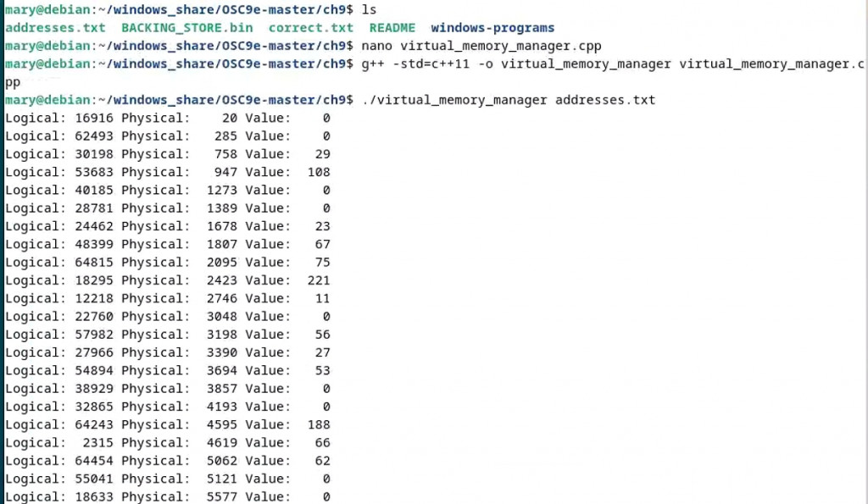Click the output line for Logical 32865

point(168,407)
